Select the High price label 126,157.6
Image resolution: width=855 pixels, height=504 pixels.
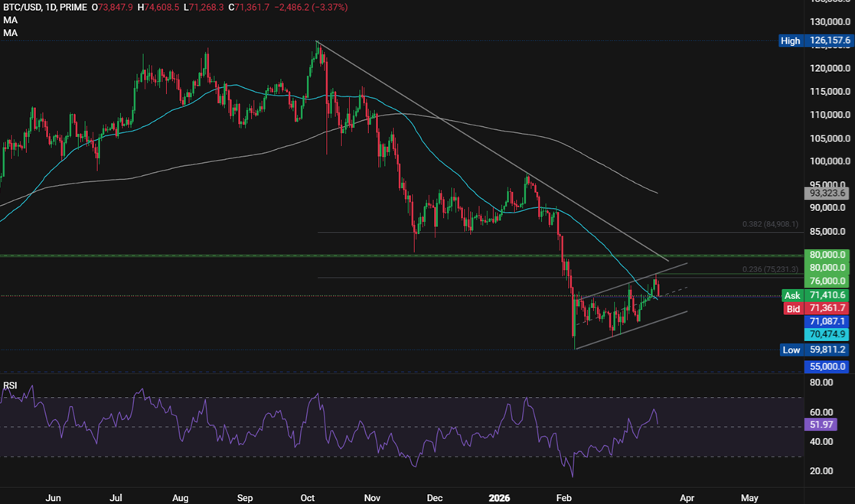pos(814,41)
